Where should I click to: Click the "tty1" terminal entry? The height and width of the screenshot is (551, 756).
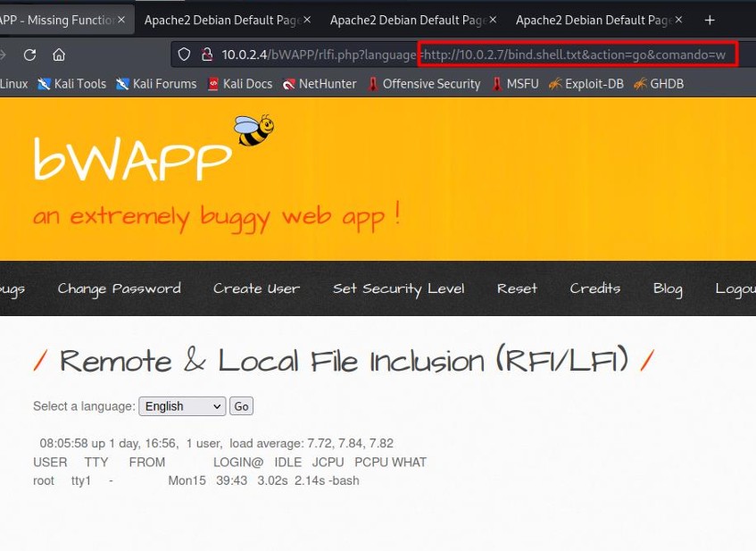pyautogui.click(x=81, y=480)
